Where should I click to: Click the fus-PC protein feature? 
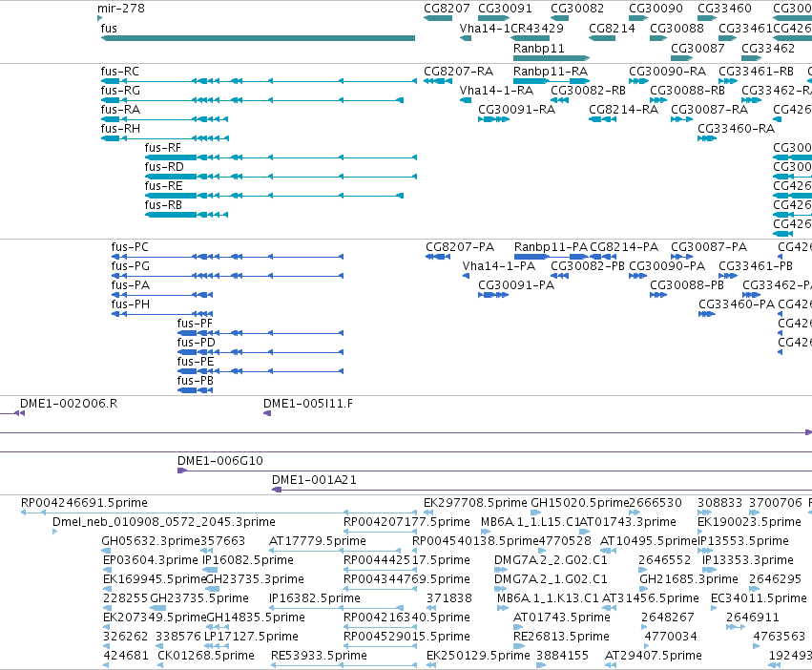pyautogui.click(x=227, y=257)
